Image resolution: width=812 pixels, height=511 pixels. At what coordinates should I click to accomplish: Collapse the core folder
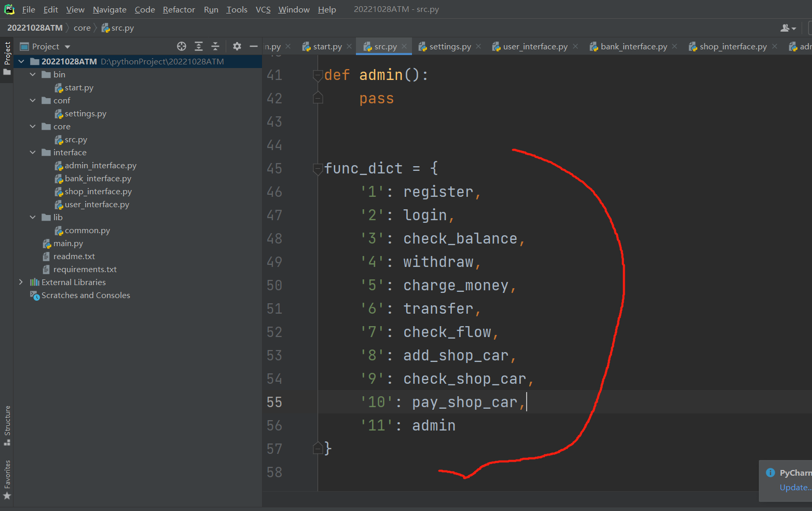click(33, 126)
